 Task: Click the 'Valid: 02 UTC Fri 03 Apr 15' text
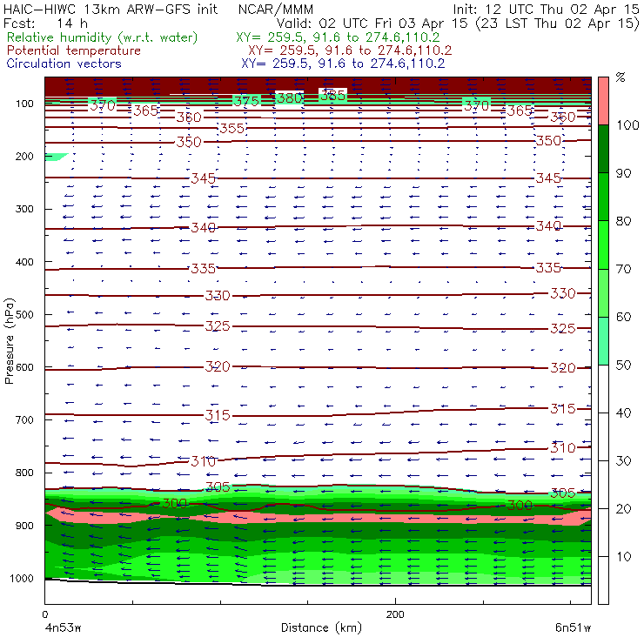tap(373, 23)
